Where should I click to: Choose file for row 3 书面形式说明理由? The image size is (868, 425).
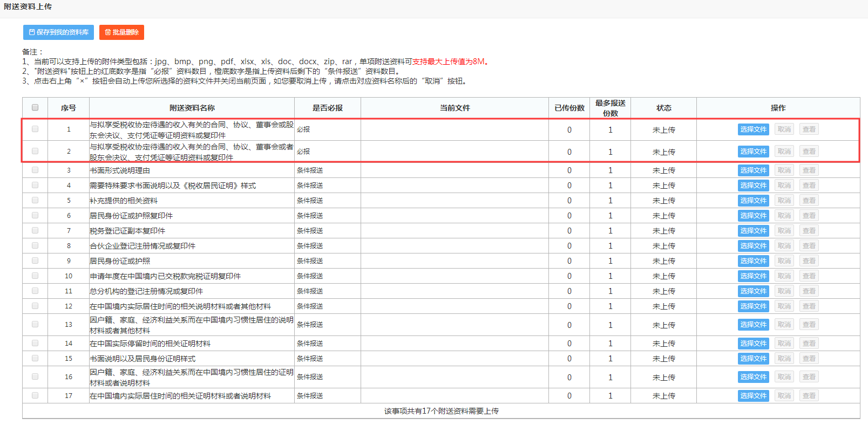(754, 170)
